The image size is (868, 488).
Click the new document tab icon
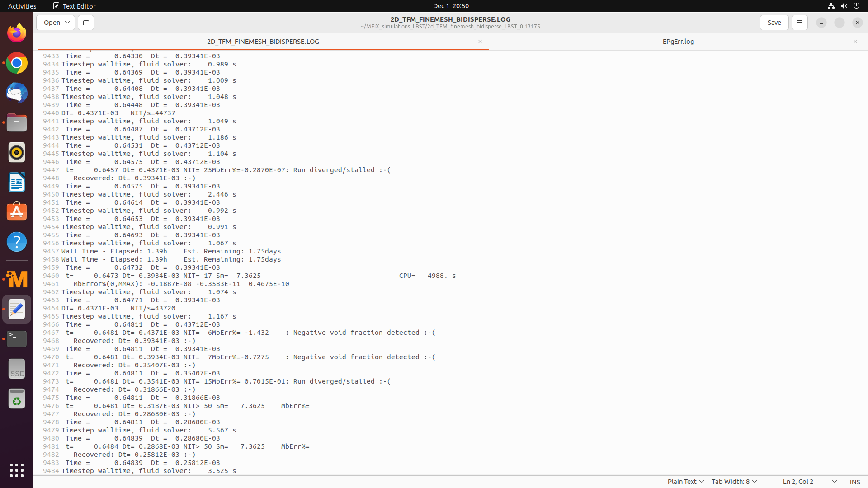point(86,23)
